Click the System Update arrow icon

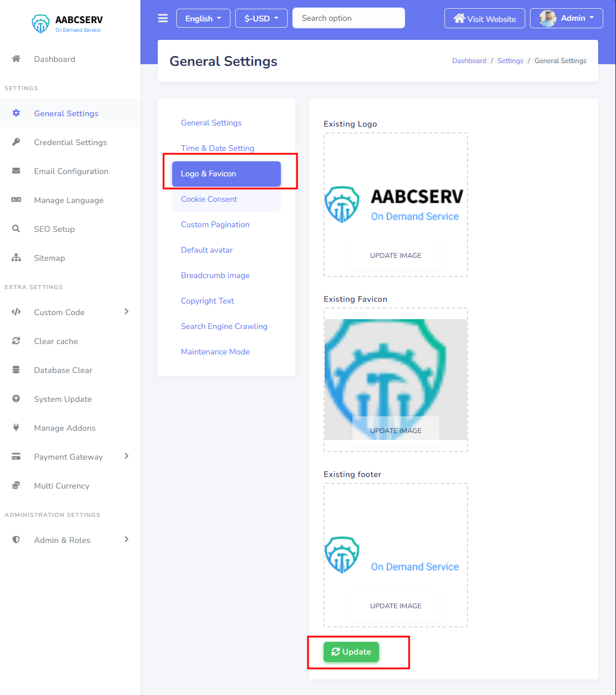coord(16,398)
